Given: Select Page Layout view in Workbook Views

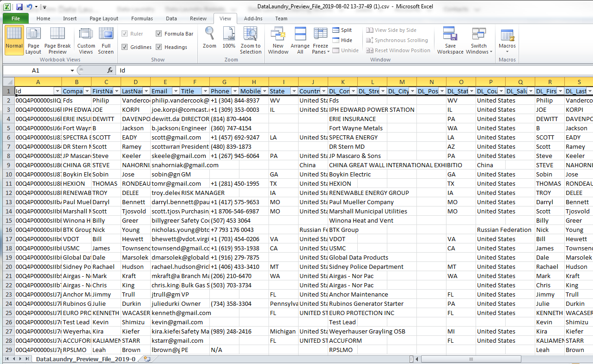Looking at the screenshot, I should 33,40.
